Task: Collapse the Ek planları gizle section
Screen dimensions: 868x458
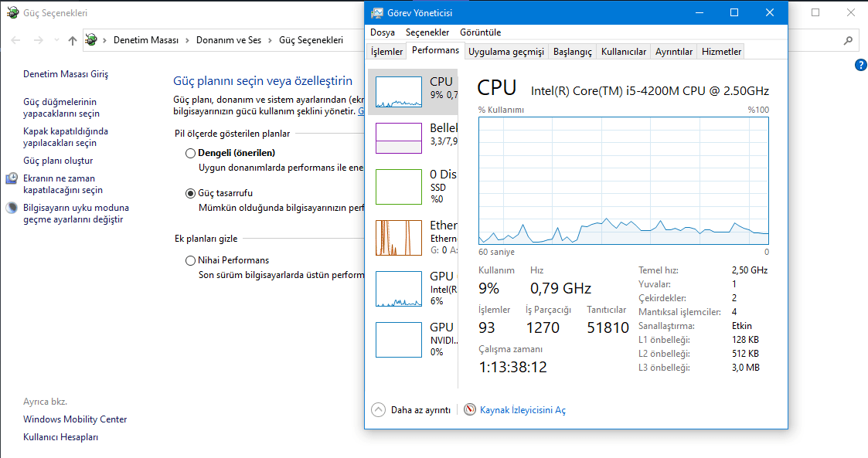Action: coord(206,239)
